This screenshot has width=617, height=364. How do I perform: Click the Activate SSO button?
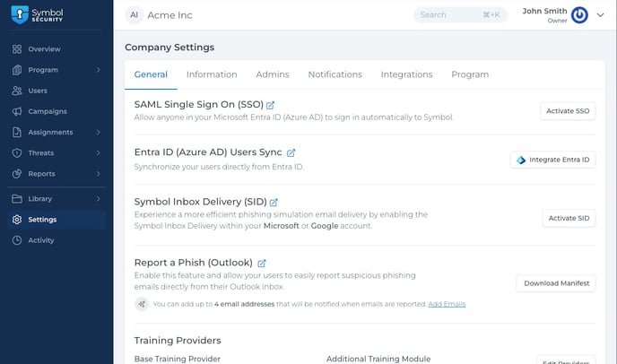[x=568, y=111]
